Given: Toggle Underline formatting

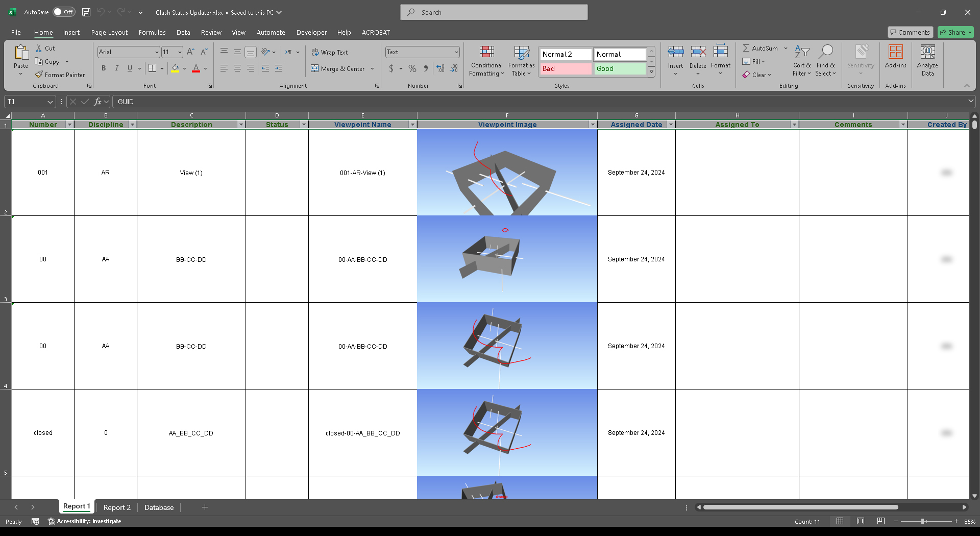Looking at the screenshot, I should click(x=130, y=68).
